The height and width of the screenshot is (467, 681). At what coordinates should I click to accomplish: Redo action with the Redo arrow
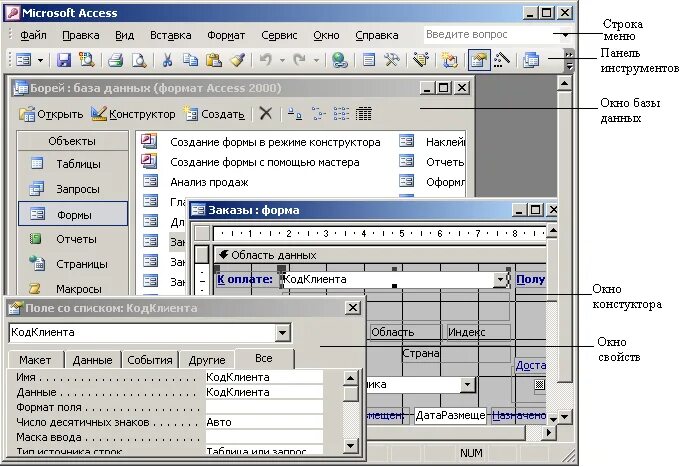(x=299, y=60)
